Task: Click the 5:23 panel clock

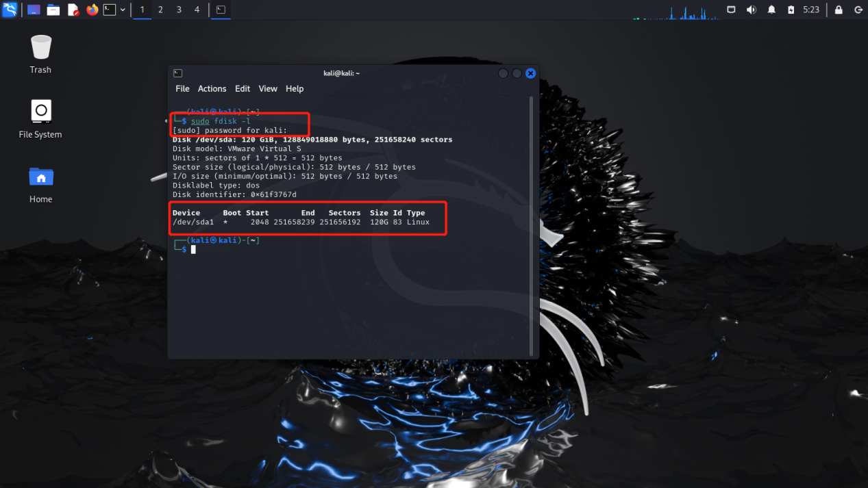Action: (811, 10)
